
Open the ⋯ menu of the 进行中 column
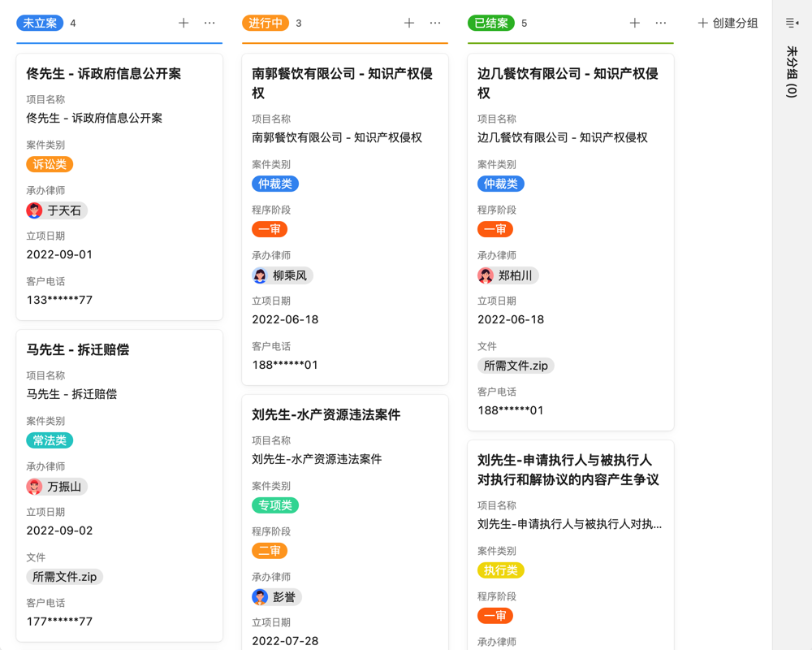[x=434, y=23]
